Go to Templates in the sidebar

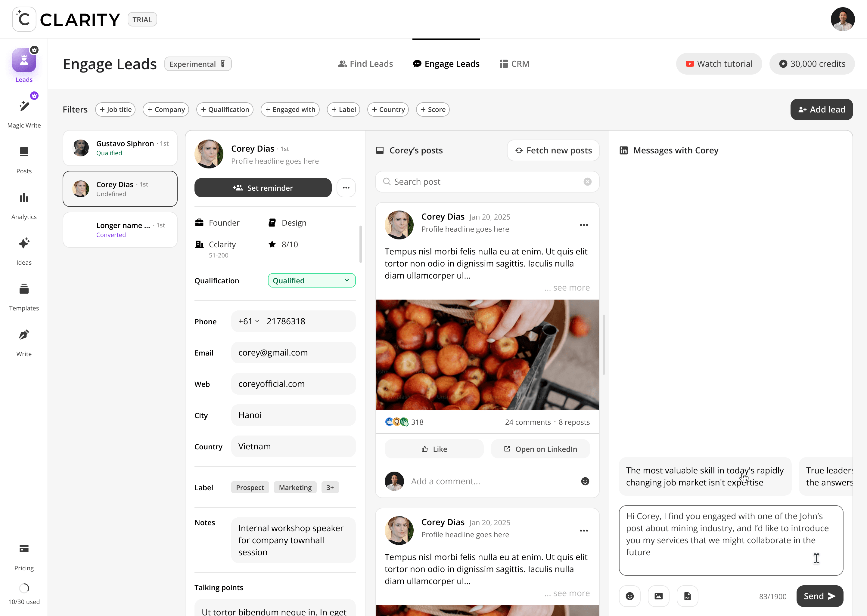pyautogui.click(x=24, y=289)
